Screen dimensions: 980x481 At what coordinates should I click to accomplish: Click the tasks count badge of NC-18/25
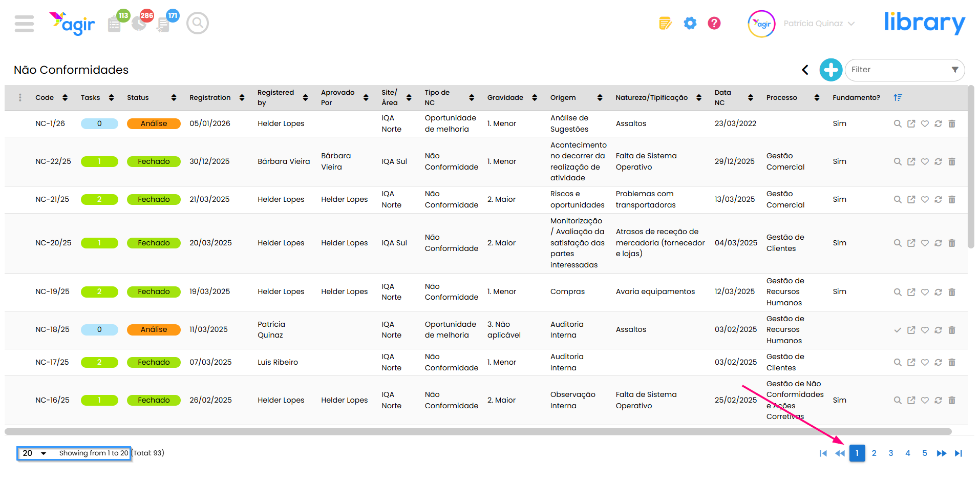pyautogui.click(x=99, y=330)
